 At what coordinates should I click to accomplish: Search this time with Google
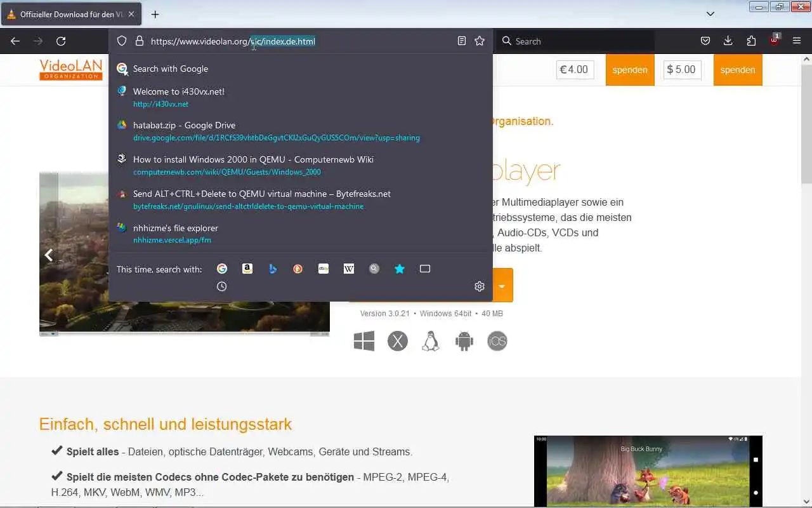[222, 269]
